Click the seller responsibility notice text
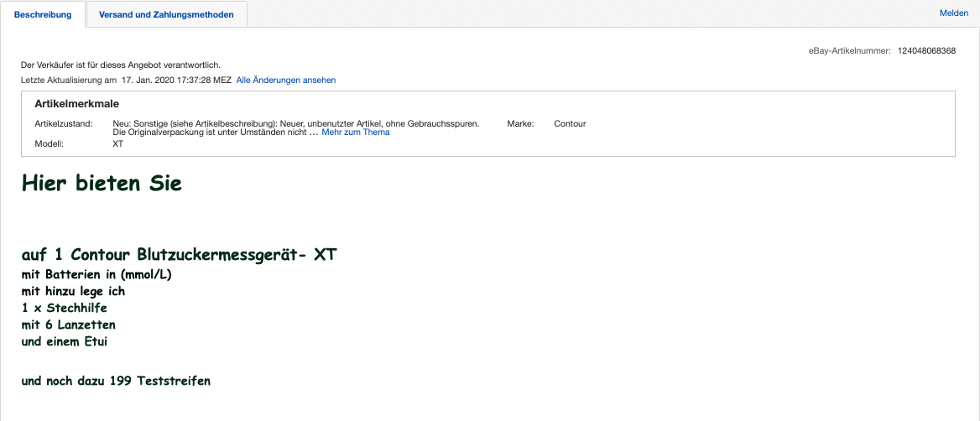This screenshot has height=421, width=980. (x=121, y=65)
